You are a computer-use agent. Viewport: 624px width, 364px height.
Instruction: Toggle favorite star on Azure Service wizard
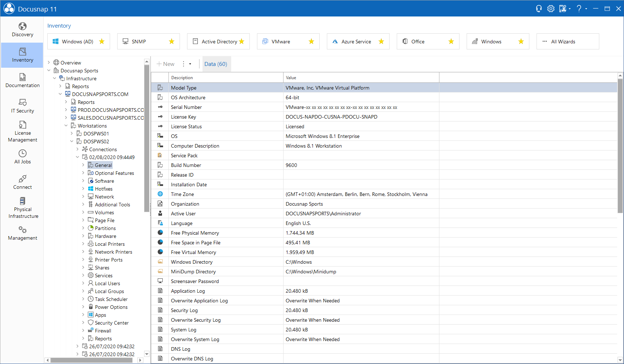(x=381, y=42)
